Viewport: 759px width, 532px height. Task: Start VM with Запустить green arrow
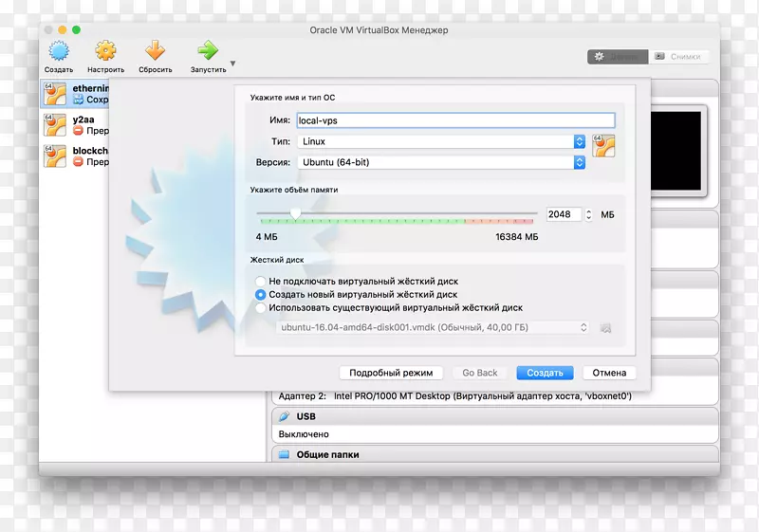coord(208,51)
